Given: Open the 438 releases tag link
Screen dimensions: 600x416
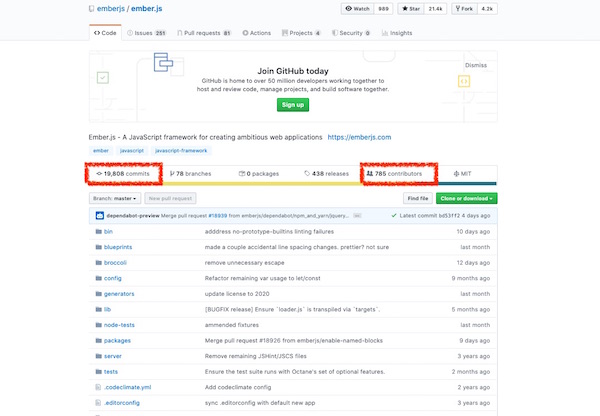Looking at the screenshot, I should (326, 173).
